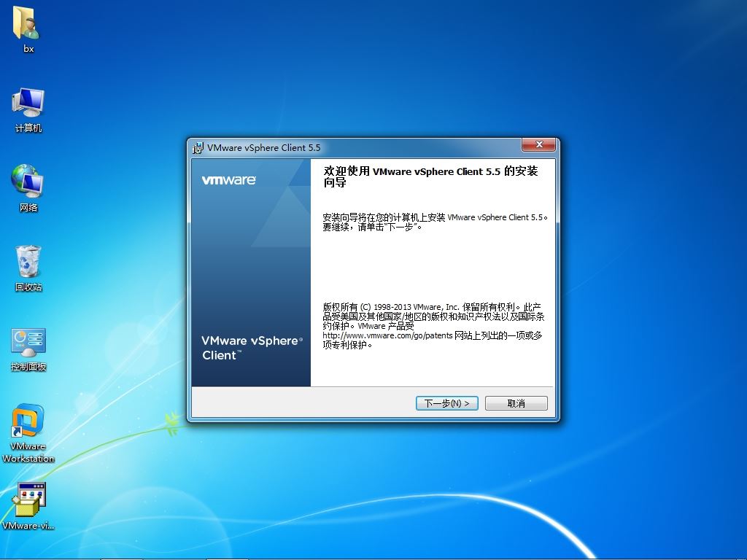747x560 pixels.
Task: Click the VMware vSphere Client banner text
Action: pyautogui.click(x=252, y=348)
